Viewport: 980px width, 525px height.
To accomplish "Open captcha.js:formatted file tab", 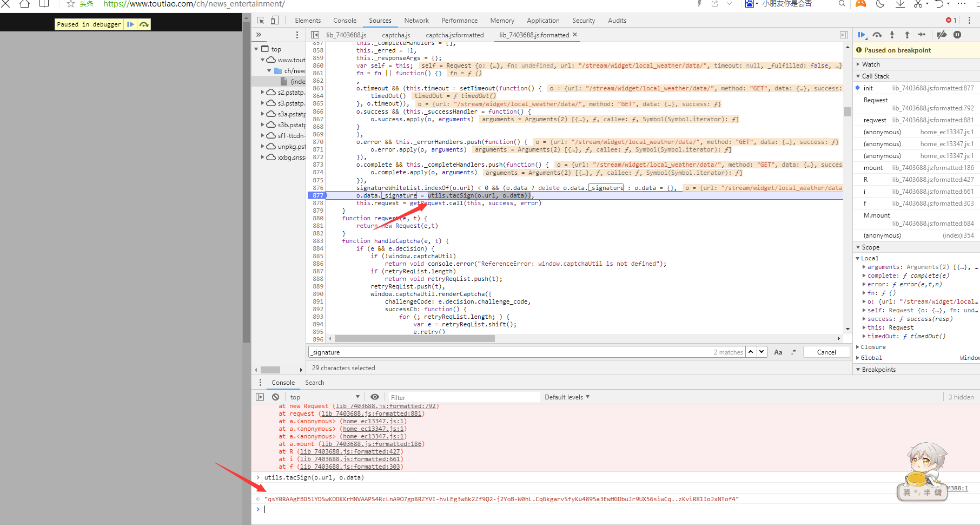I will (455, 35).
